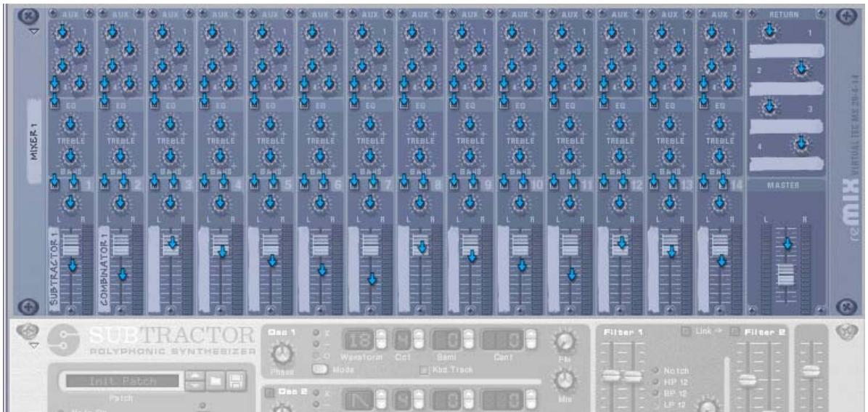The image size is (868, 412).
Task: Click the Return 2 knob
Action: point(801,69)
